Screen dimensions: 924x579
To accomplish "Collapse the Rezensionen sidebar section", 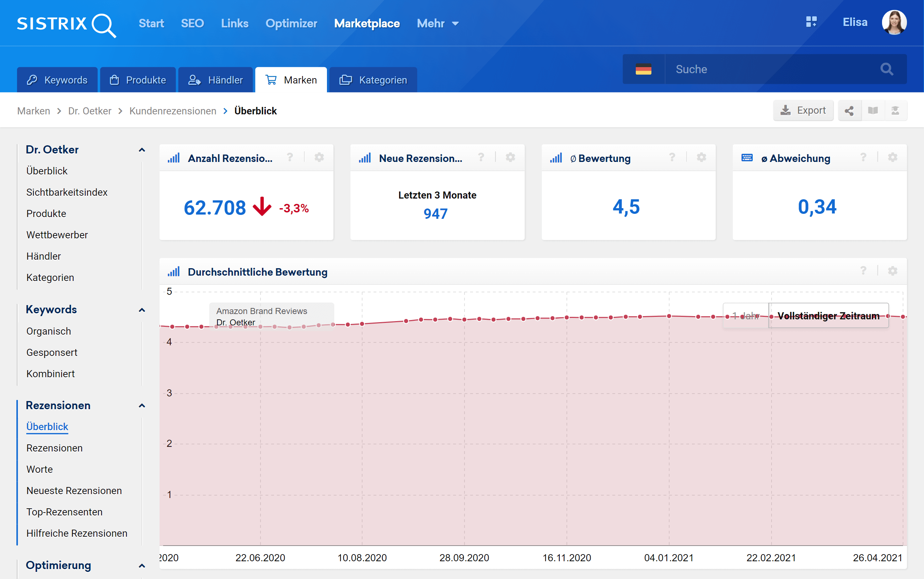I will pyautogui.click(x=142, y=406).
